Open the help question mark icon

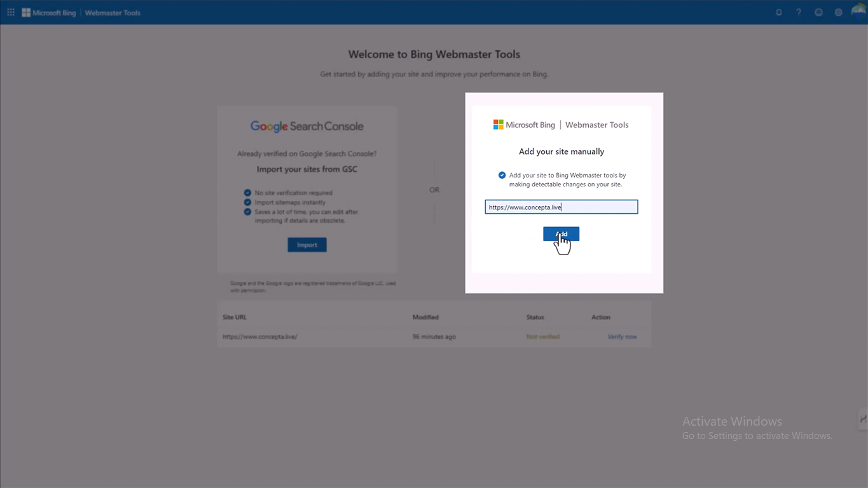pos(799,12)
